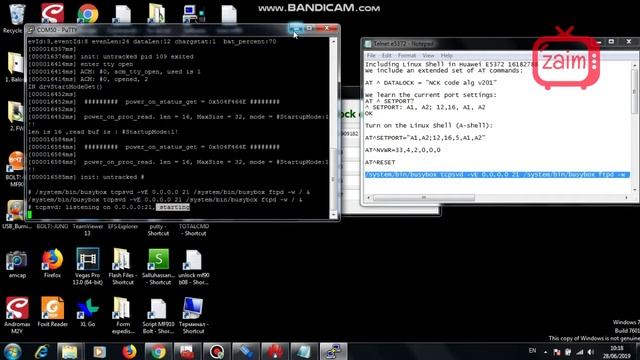640x360 pixels.
Task: Open the Flash Files shortcut folder
Action: click(x=122, y=266)
